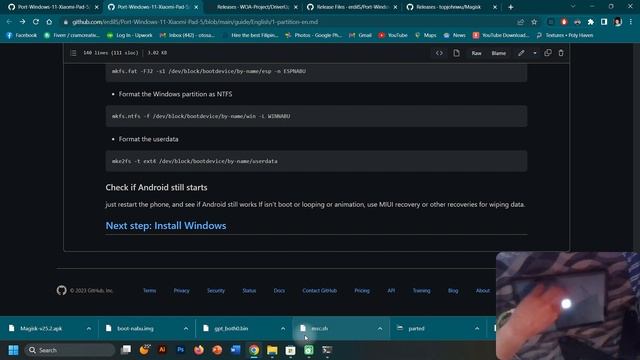Close the Releases topjohnwu/Magisk tab
The width and height of the screenshot is (640, 360).
click(495, 7)
